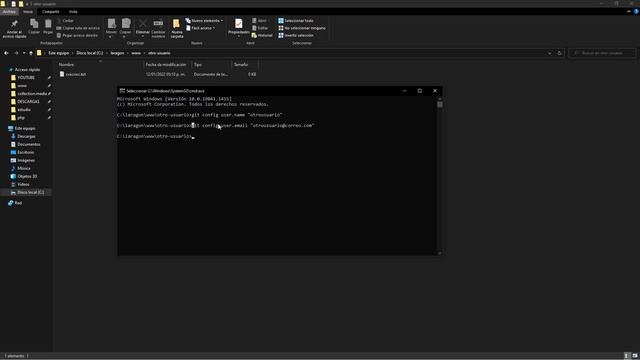This screenshot has height=360, width=640.
Task: Click No seleccionar ninguno
Action: tap(302, 28)
